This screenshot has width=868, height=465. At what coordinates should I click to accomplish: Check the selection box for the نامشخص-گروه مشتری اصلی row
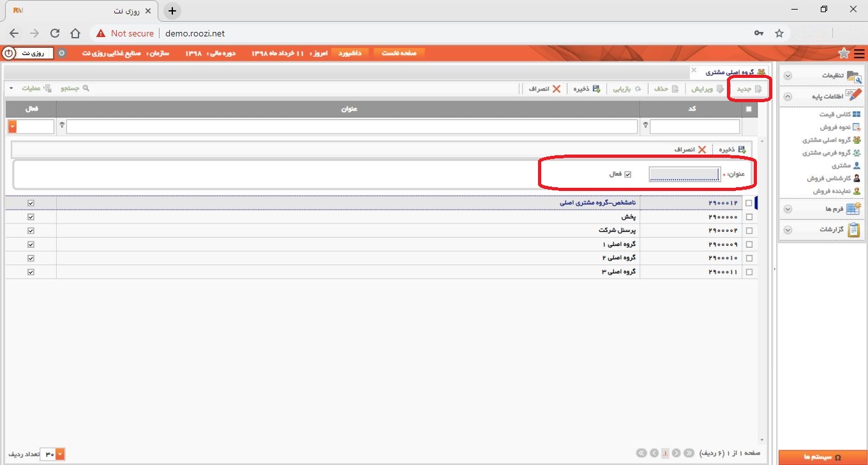point(749,203)
